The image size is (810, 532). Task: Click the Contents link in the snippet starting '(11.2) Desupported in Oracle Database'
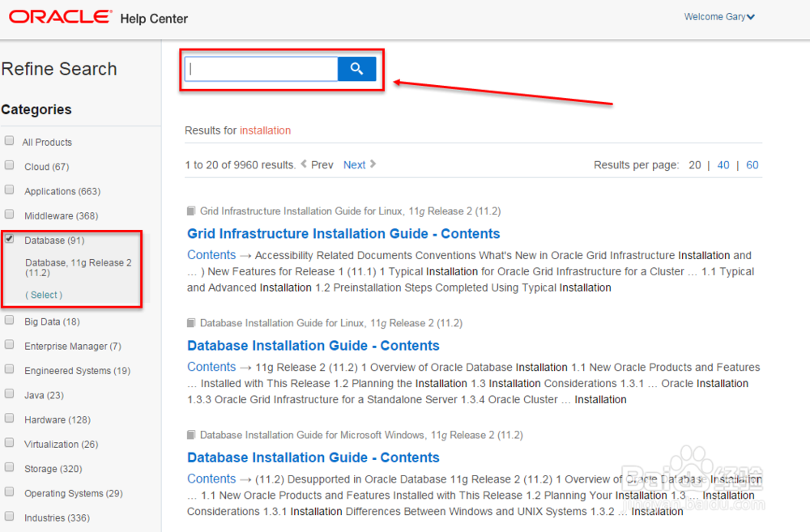(x=211, y=479)
